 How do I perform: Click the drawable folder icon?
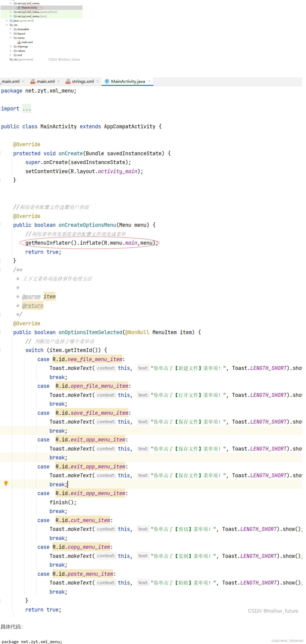[x=15, y=29]
